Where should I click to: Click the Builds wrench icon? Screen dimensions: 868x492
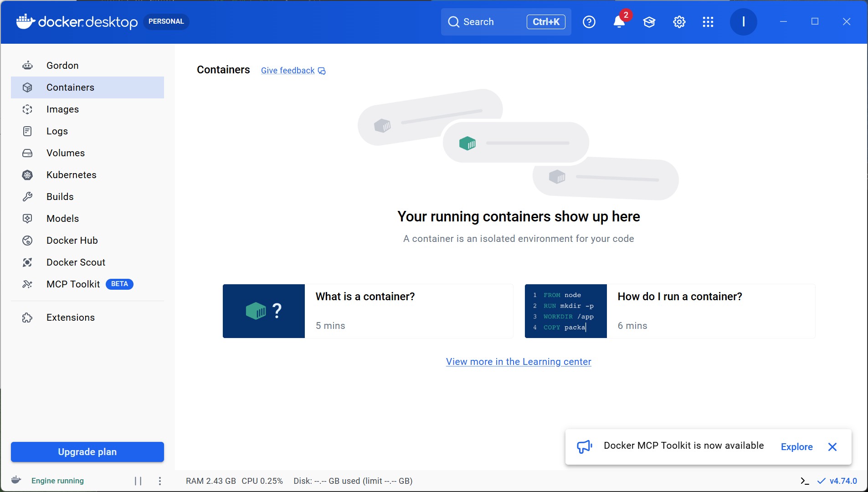pos(27,197)
